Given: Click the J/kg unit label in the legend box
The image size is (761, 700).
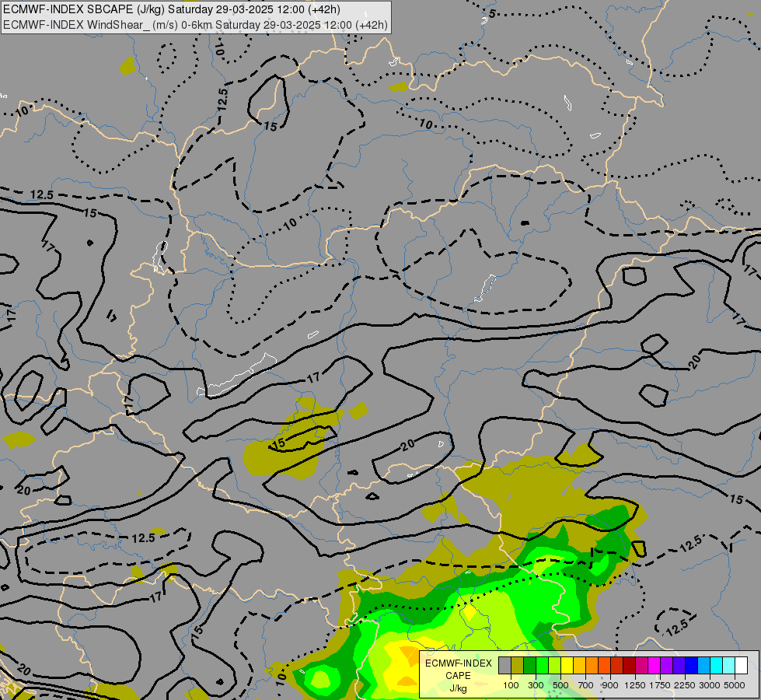Looking at the screenshot, I should pyautogui.click(x=458, y=688).
